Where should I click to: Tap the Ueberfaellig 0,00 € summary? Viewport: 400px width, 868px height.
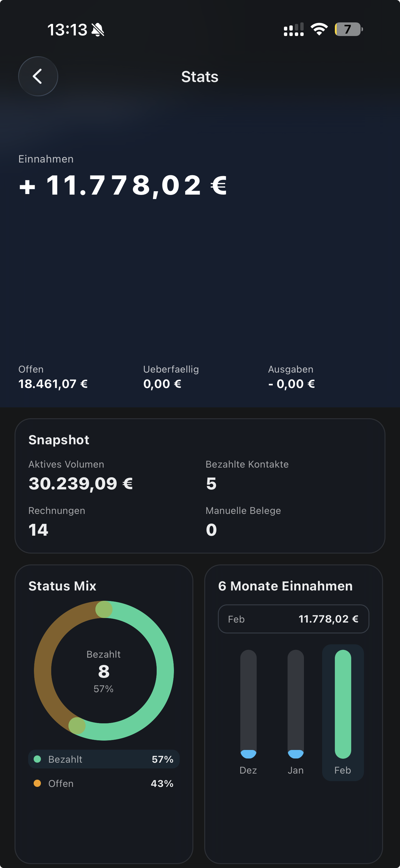[171, 377]
